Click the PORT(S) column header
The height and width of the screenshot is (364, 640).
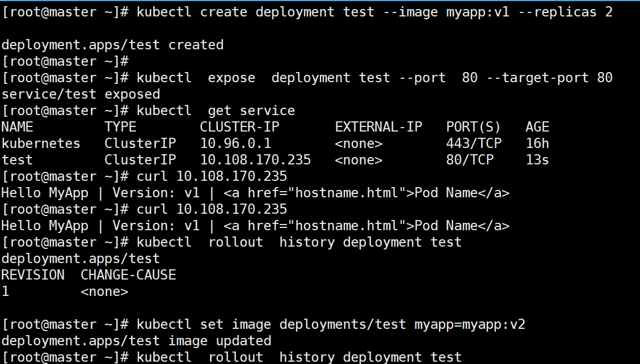[x=473, y=127]
